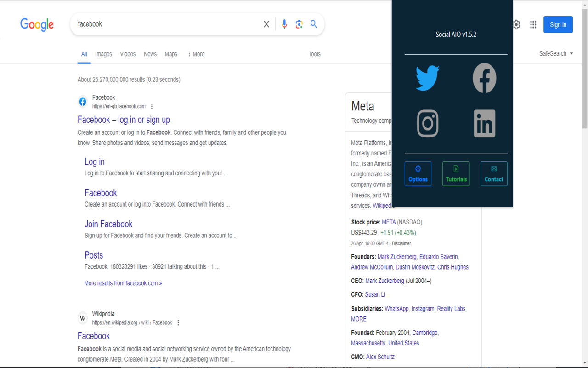Viewport: 588px width, 368px height.
Task: Open Google quick settings gear
Action: 516,24
